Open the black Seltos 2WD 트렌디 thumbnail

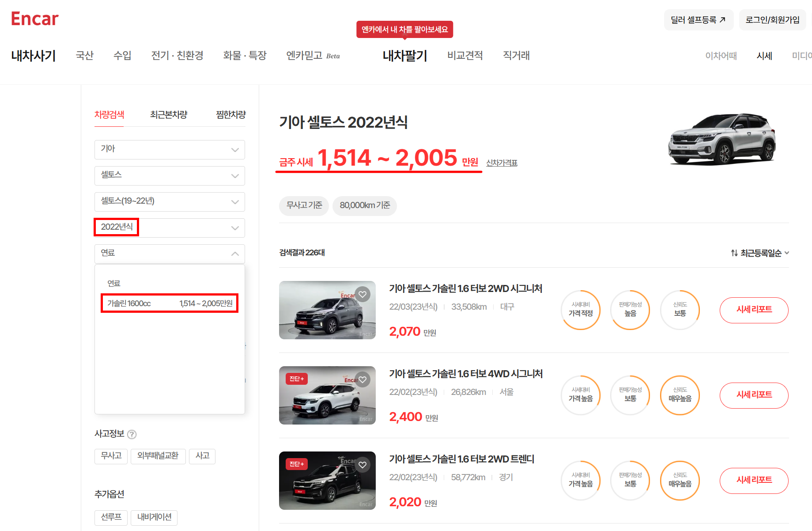click(327, 481)
